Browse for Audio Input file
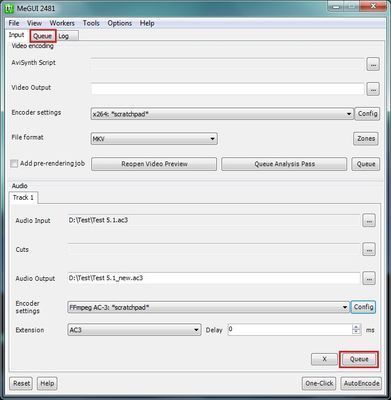The height and width of the screenshot is (400, 391). pyautogui.click(x=369, y=221)
